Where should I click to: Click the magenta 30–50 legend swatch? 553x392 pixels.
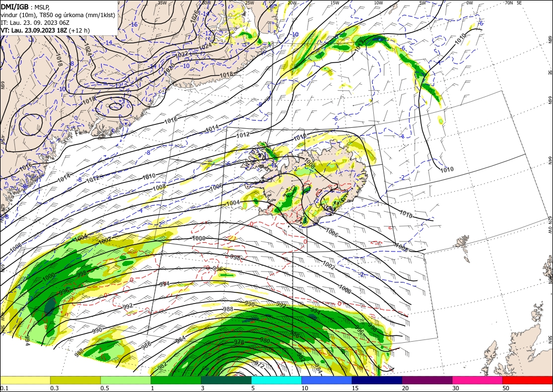pos(478,380)
